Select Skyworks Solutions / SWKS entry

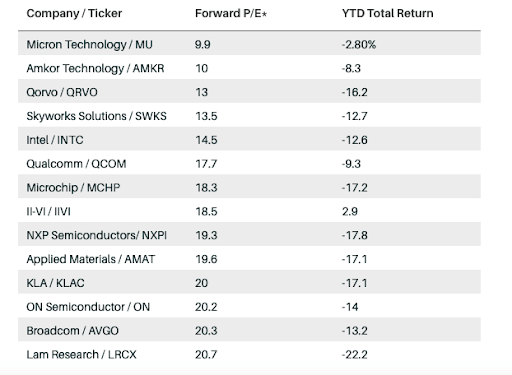(96, 116)
